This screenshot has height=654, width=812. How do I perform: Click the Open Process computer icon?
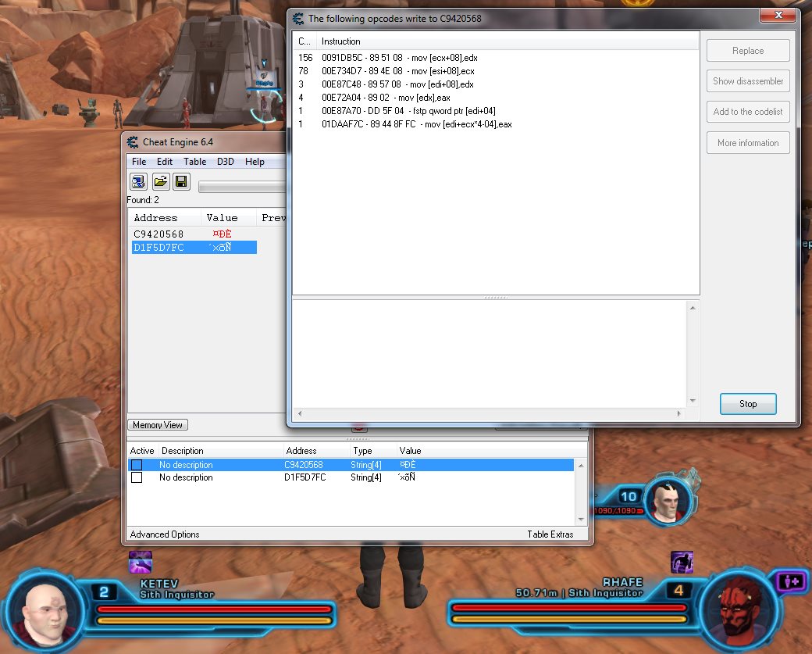coord(138,182)
